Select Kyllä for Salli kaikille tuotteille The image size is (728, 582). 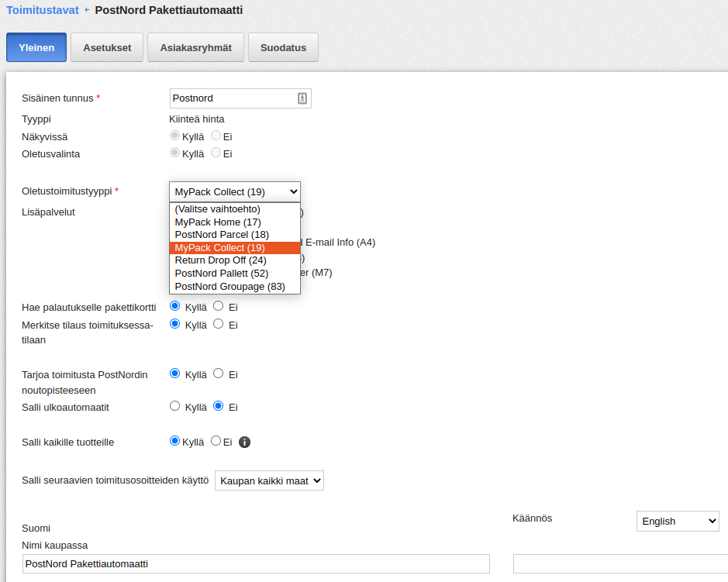pyautogui.click(x=174, y=441)
